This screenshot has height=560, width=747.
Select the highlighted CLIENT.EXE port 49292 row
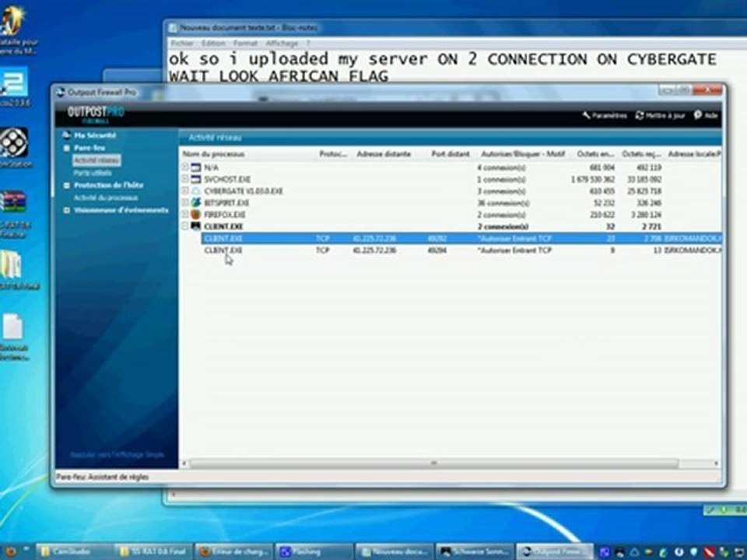click(x=461, y=238)
